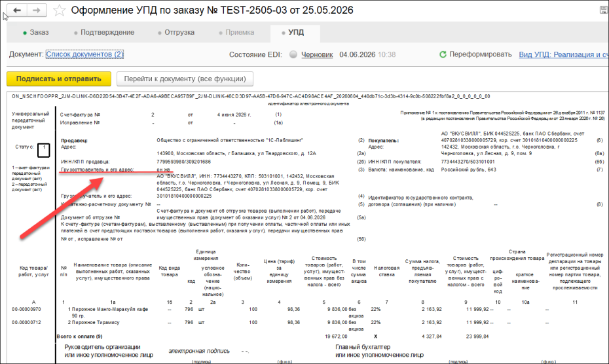Image resolution: width=609 pixels, height=364 pixels.
Task: Add page to favorites with star icon
Action: [59, 10]
